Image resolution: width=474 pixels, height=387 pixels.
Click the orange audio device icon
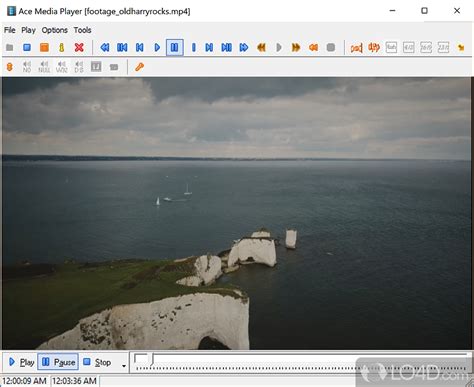tap(10, 67)
